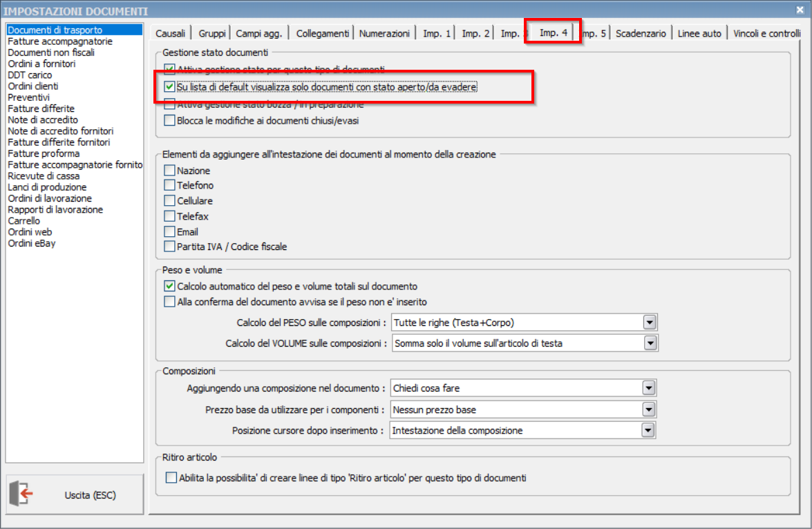812x529 pixels.
Task: Enable Partita IVA / Codice fiscale checkbox
Action: point(169,247)
